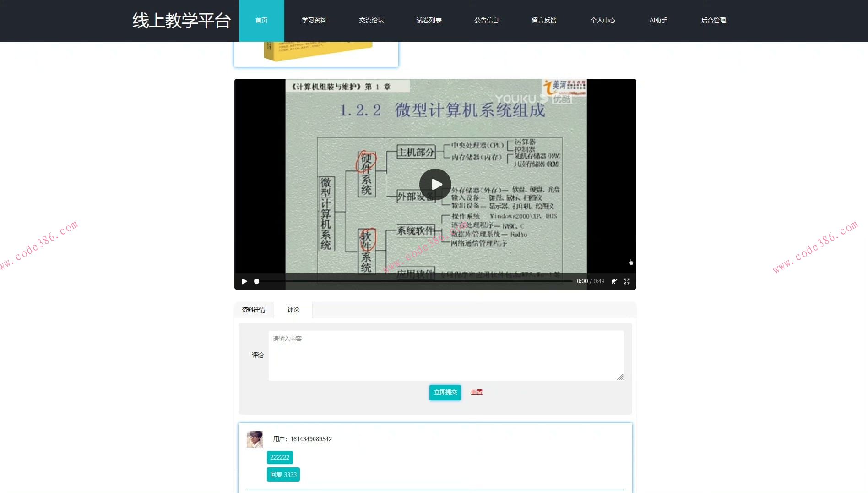
Task: Select the 评论 tab
Action: pos(293,310)
